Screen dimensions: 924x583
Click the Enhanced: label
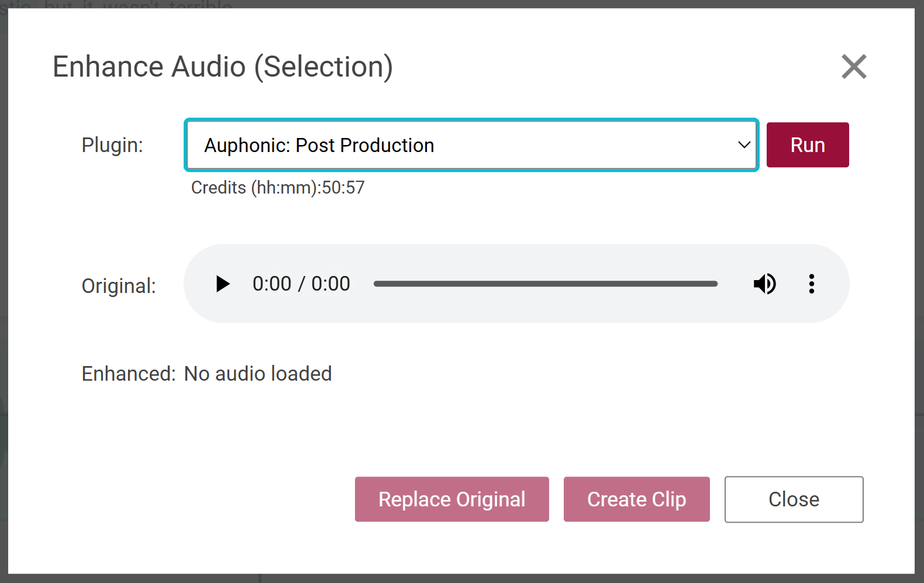coord(129,374)
